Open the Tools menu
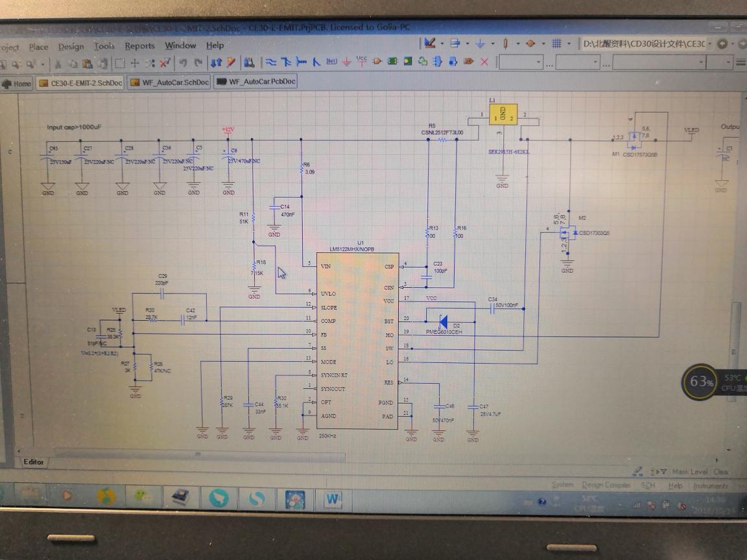This screenshot has height=560, width=747. coord(104,46)
